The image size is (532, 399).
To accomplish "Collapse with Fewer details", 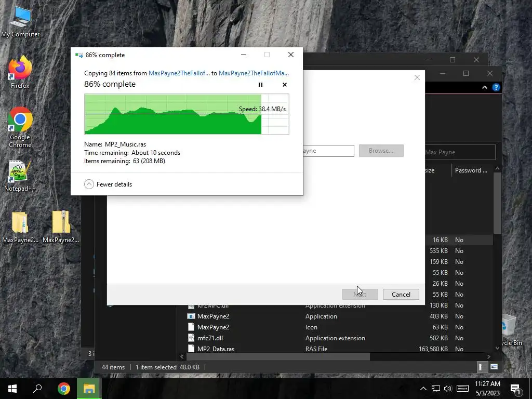I will [108, 184].
